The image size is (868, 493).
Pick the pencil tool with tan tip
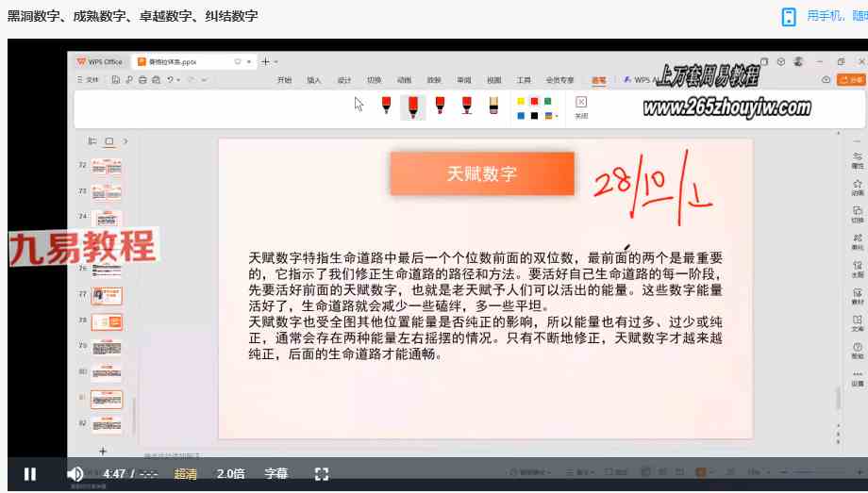(492, 106)
